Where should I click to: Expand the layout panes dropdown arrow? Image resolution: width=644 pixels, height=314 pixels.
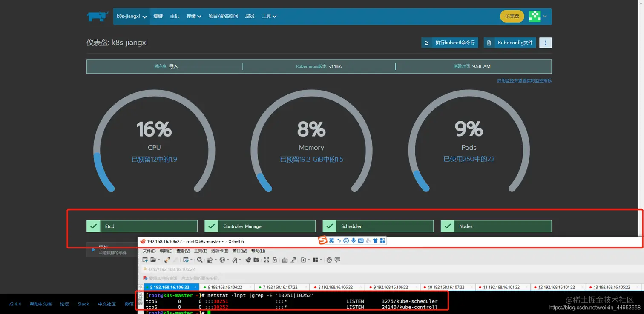(x=321, y=260)
